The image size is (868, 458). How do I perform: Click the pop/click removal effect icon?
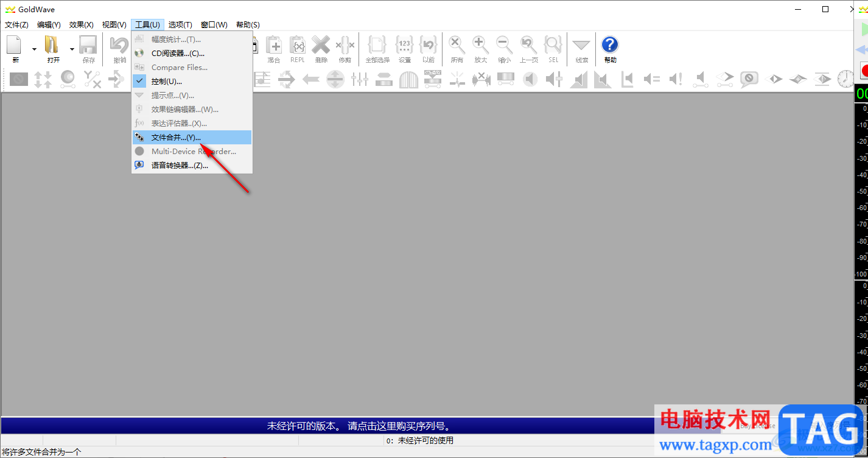click(457, 79)
